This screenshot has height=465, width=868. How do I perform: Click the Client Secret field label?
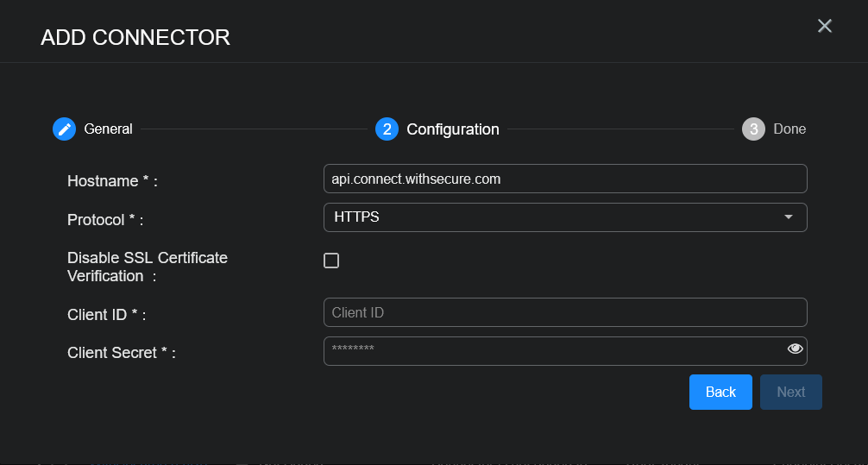coord(121,353)
